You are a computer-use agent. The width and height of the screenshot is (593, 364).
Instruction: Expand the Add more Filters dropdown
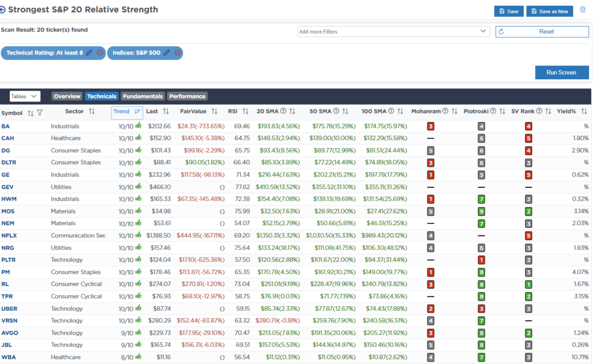click(x=394, y=31)
